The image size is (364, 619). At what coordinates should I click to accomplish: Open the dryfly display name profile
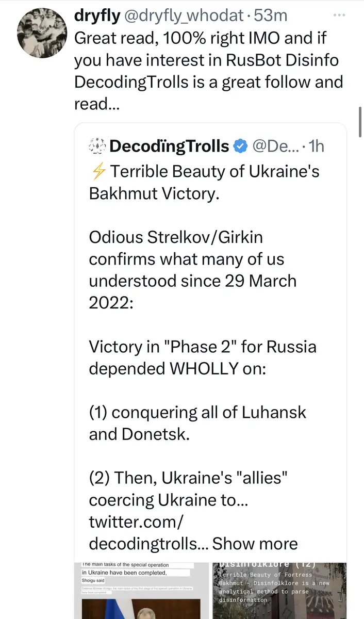point(95,16)
